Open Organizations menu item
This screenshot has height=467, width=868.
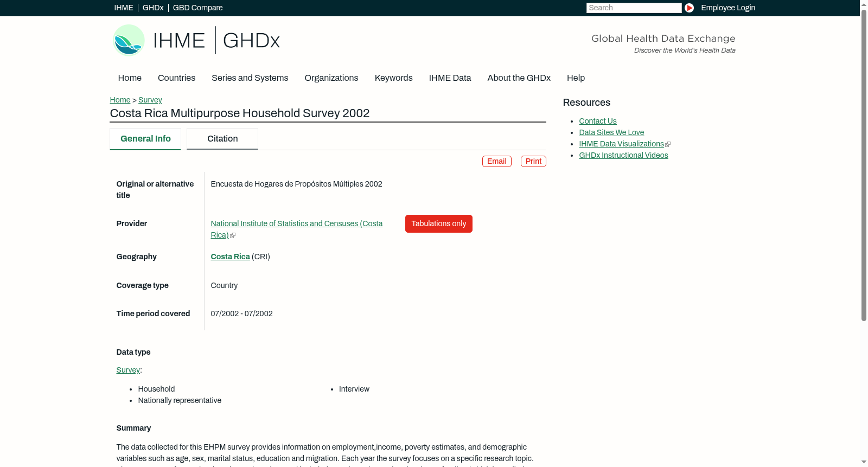331,78
